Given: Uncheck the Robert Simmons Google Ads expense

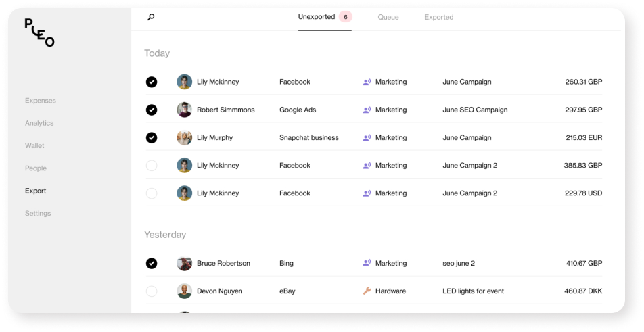Looking at the screenshot, I should (152, 110).
